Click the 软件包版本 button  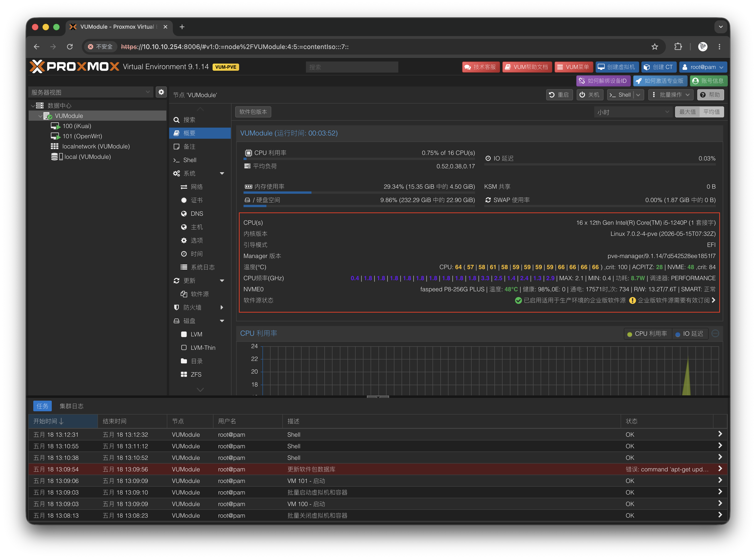[x=253, y=112]
